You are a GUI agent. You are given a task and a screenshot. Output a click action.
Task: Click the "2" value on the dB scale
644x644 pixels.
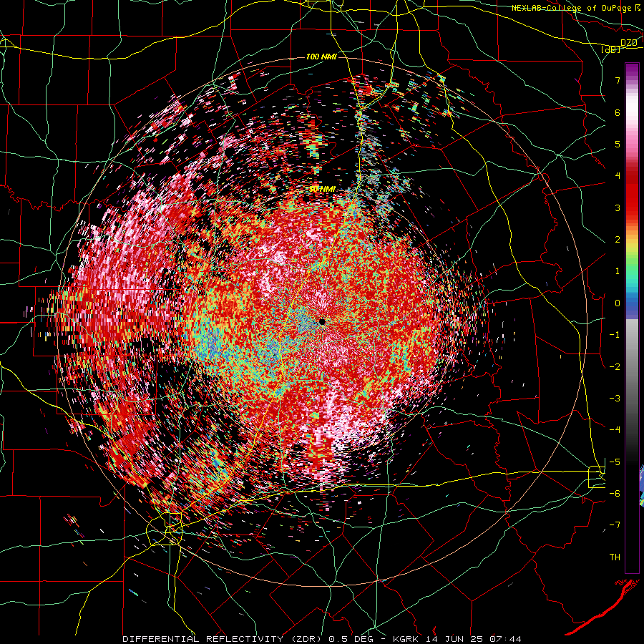click(618, 240)
